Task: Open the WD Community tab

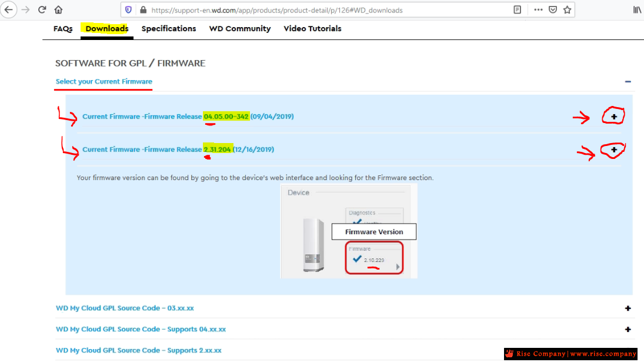Action: pos(240,29)
